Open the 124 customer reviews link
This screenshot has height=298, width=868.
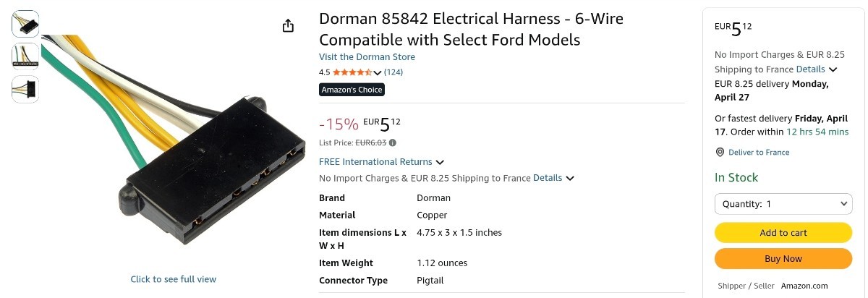pos(393,72)
